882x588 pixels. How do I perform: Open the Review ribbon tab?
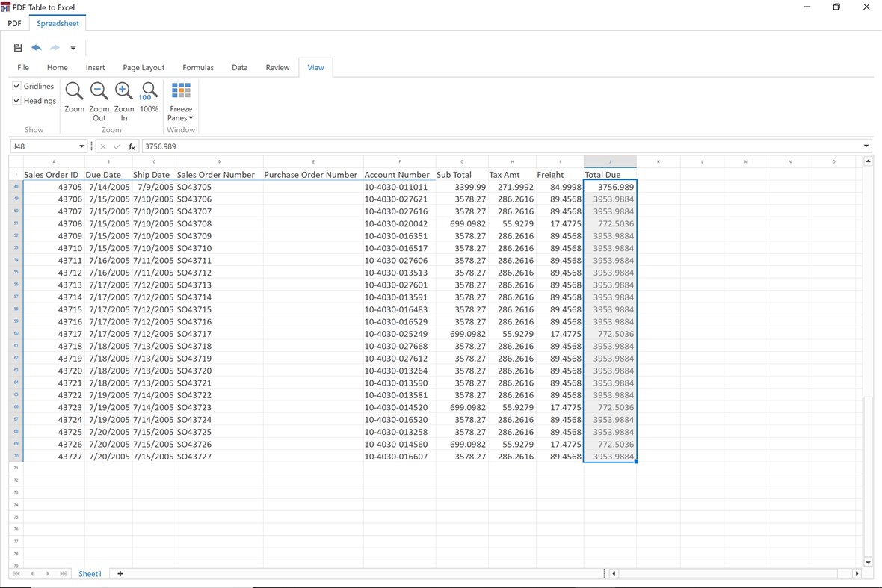click(277, 67)
